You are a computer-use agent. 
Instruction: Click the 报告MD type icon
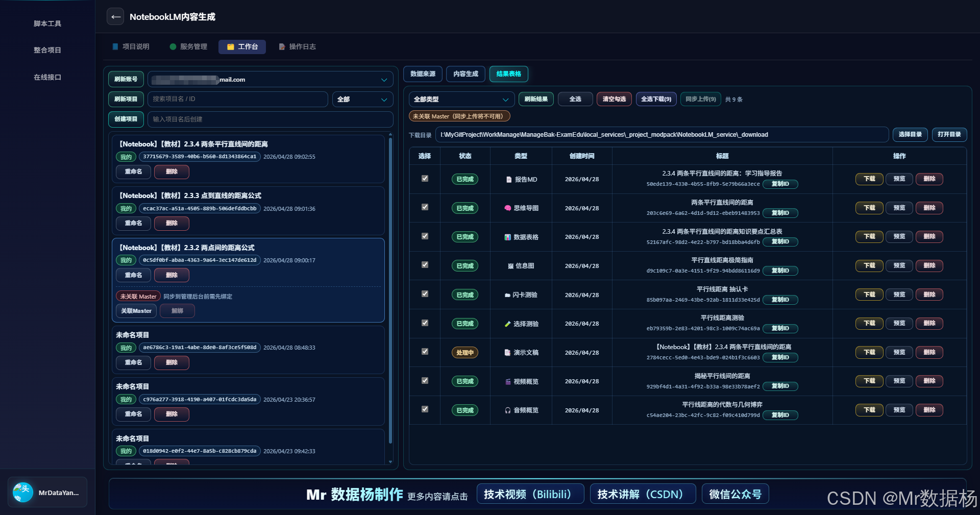509,180
